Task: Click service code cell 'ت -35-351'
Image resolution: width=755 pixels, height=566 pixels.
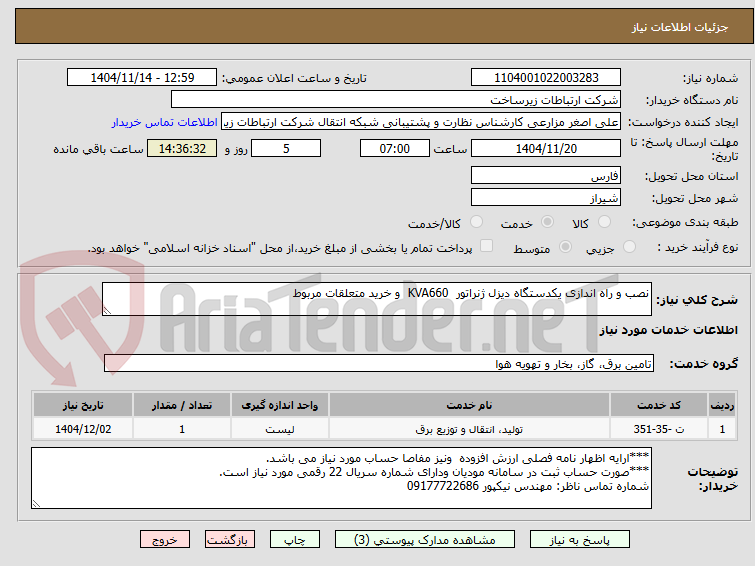Action: tap(659, 429)
